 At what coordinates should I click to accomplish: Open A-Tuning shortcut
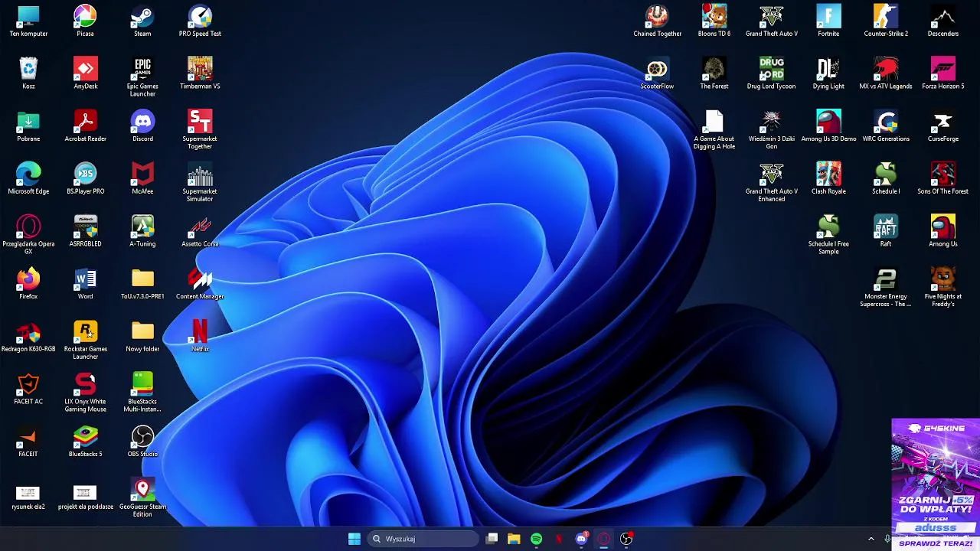pos(142,231)
